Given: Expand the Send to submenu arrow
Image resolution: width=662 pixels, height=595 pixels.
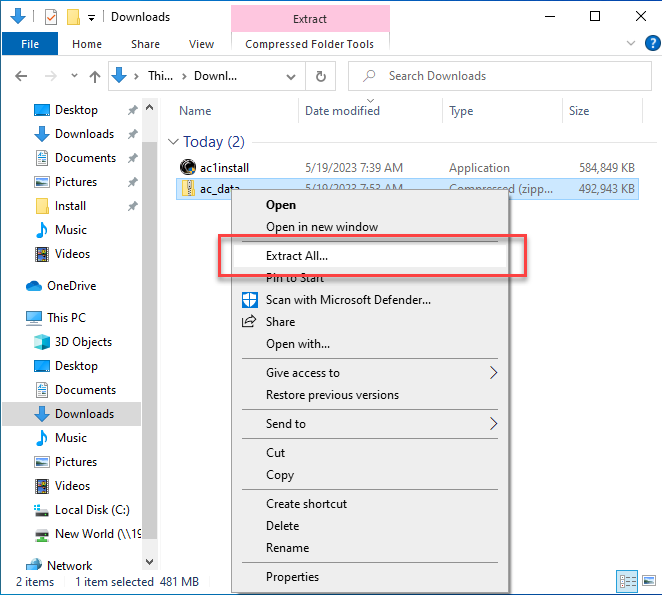Looking at the screenshot, I should [493, 424].
